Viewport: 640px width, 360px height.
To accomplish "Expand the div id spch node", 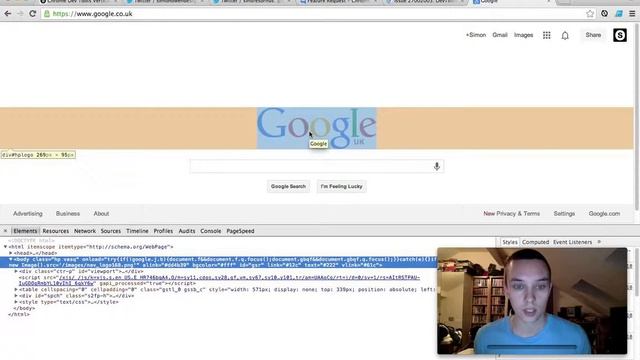I will coord(16,296).
